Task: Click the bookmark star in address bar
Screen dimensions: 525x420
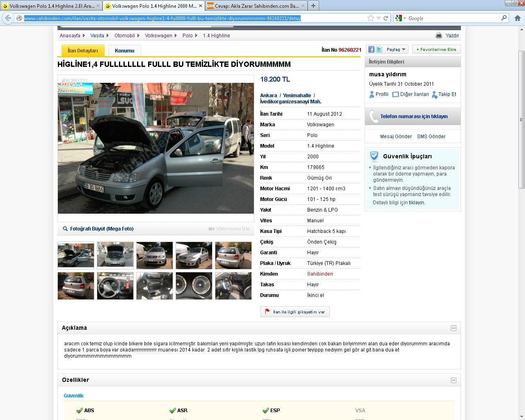Action: [371, 18]
